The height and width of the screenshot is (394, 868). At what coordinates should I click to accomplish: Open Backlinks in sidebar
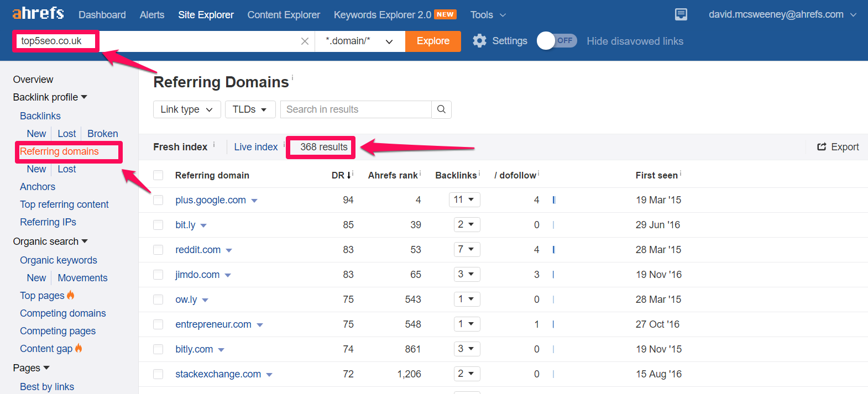[x=40, y=116]
